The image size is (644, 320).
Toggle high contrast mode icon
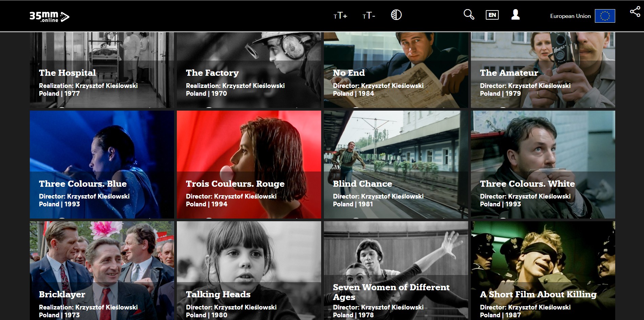click(396, 15)
